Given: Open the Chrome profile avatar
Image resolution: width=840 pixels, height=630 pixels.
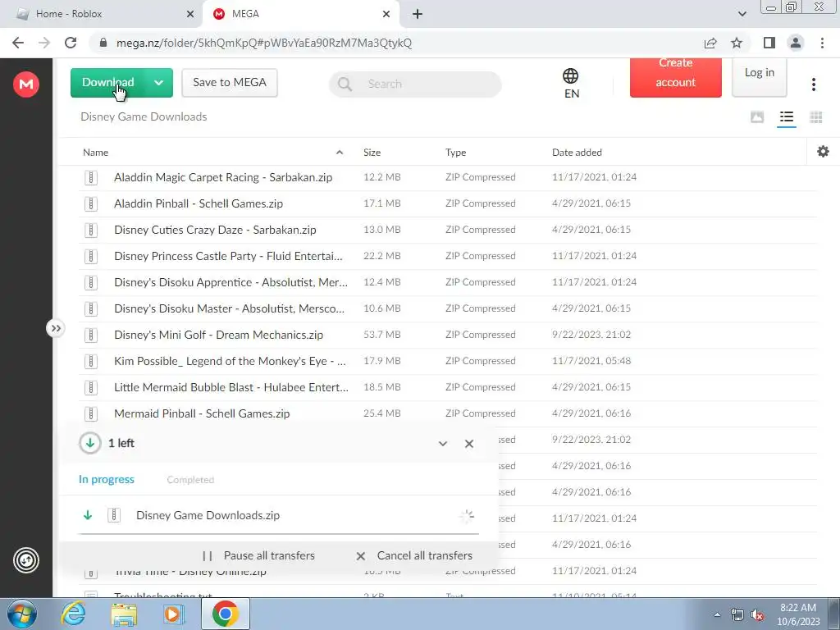Looking at the screenshot, I should point(796,43).
